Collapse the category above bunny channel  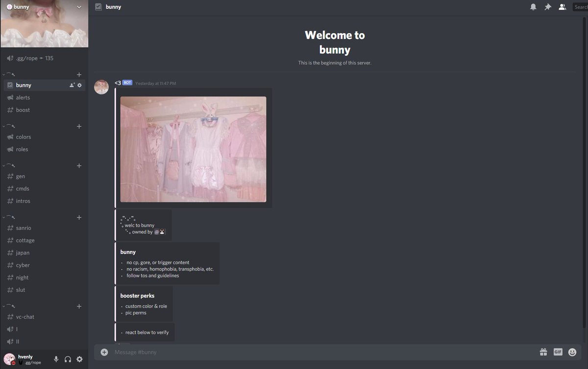coord(9,74)
